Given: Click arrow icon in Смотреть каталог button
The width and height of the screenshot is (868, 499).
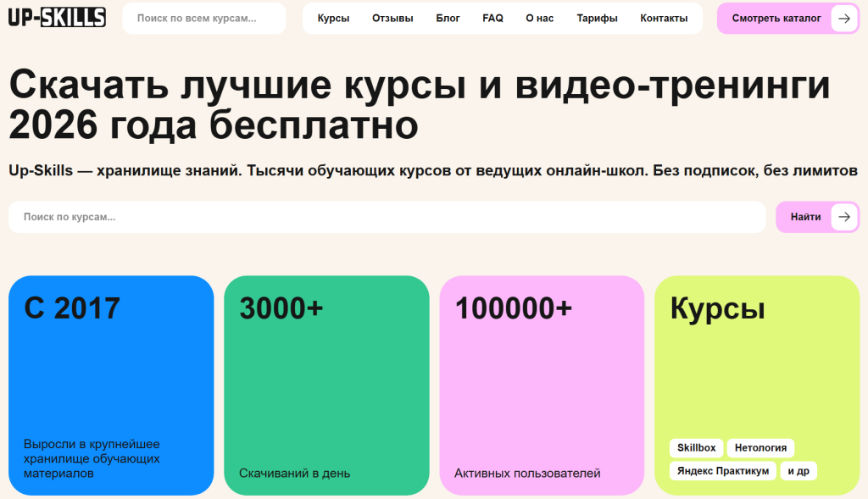Looking at the screenshot, I should pyautogui.click(x=843, y=18).
